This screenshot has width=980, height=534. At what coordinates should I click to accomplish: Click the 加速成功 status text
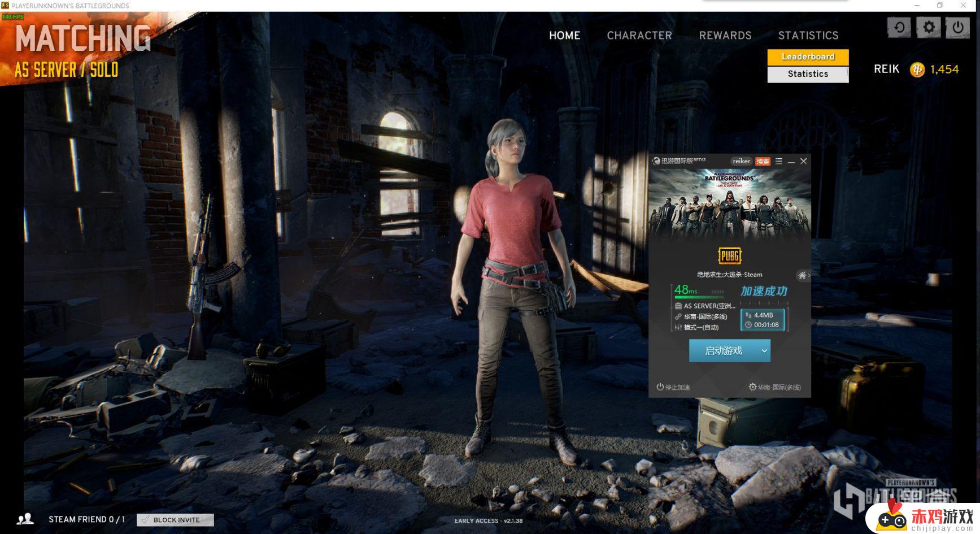(x=764, y=291)
